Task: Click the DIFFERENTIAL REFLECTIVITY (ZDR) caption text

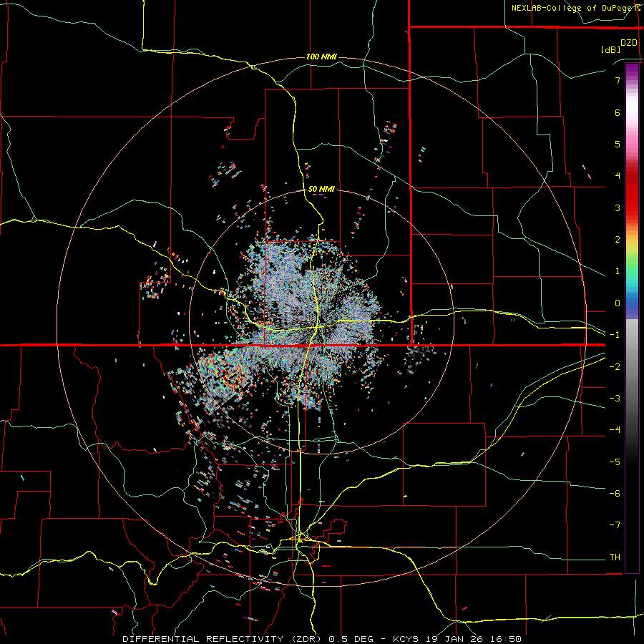Action: [x=223, y=639]
